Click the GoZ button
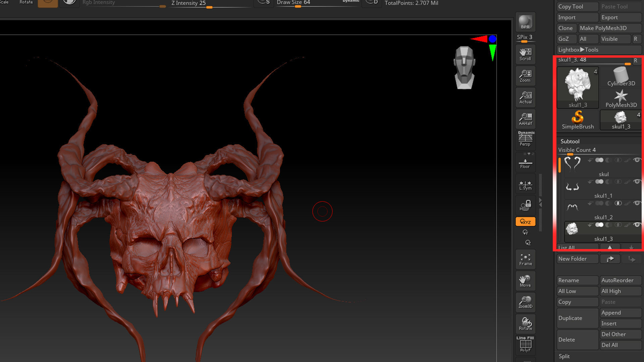The image size is (644, 362). coord(567,39)
